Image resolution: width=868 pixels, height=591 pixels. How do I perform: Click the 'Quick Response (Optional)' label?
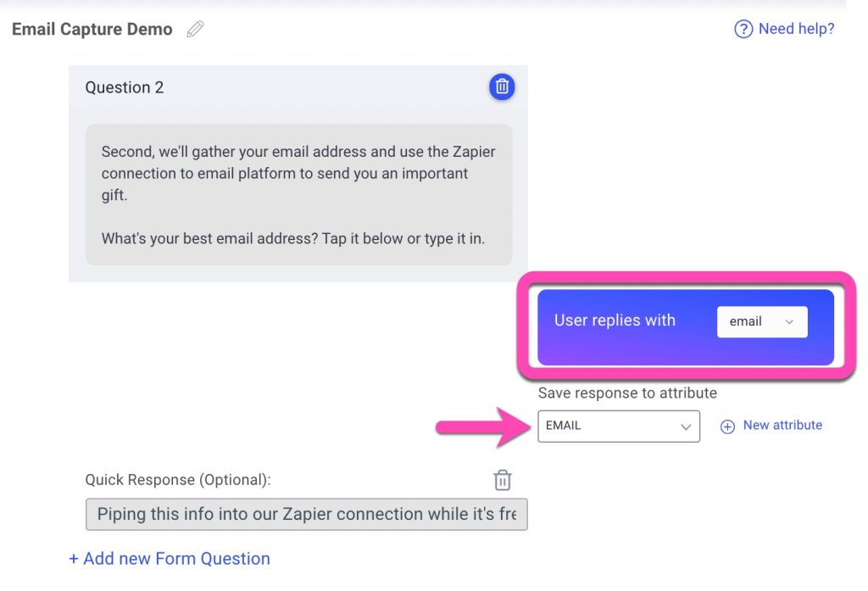pyautogui.click(x=178, y=480)
